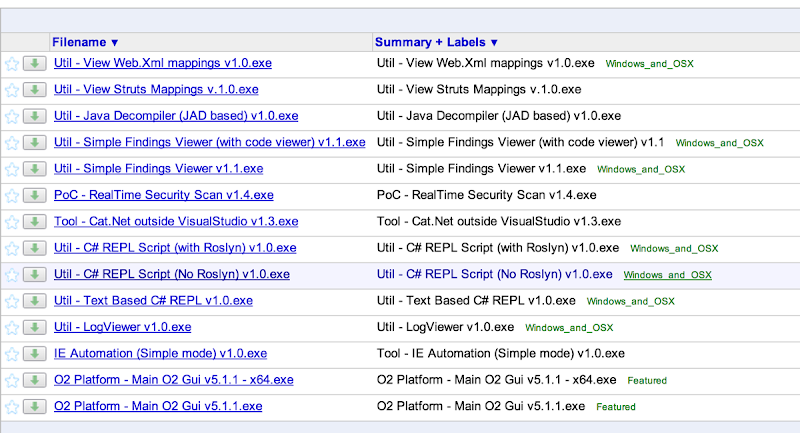Screen dimensions: 800x433
Task: Download icon for Simple Findings Viewer v1.1.exe
Action: coord(35,169)
